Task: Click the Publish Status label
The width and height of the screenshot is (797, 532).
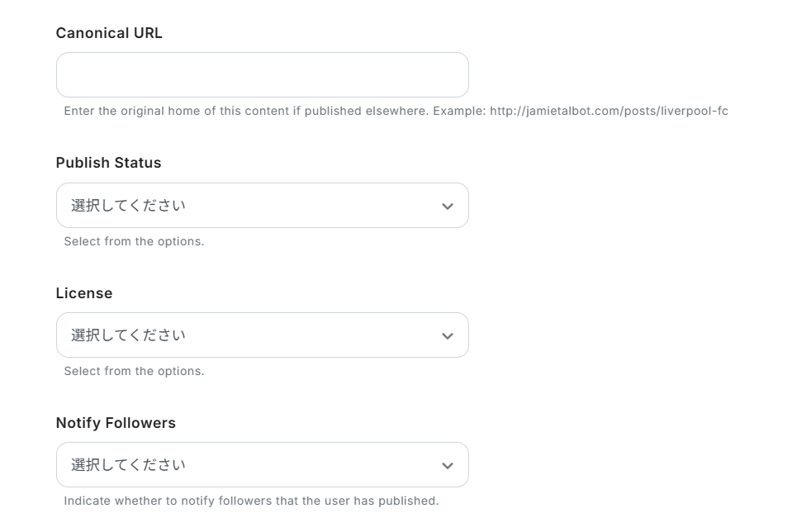Action: (108, 163)
